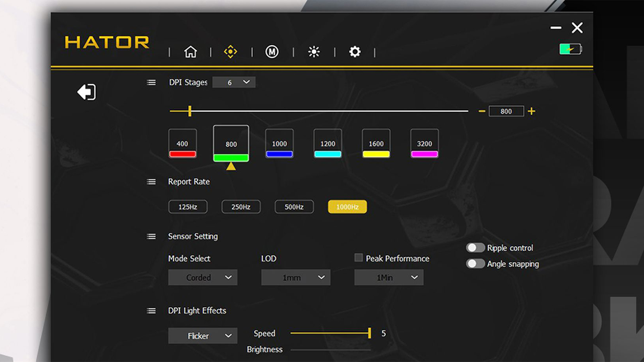This screenshot has width=644, height=362.
Task: Open the LOD 1mm dropdown
Action: coord(296,278)
